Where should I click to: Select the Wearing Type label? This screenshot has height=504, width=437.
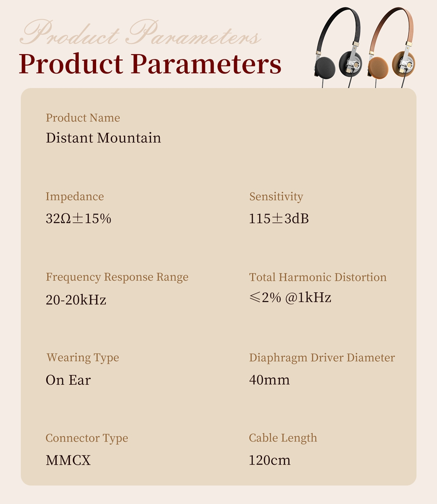[x=83, y=358]
